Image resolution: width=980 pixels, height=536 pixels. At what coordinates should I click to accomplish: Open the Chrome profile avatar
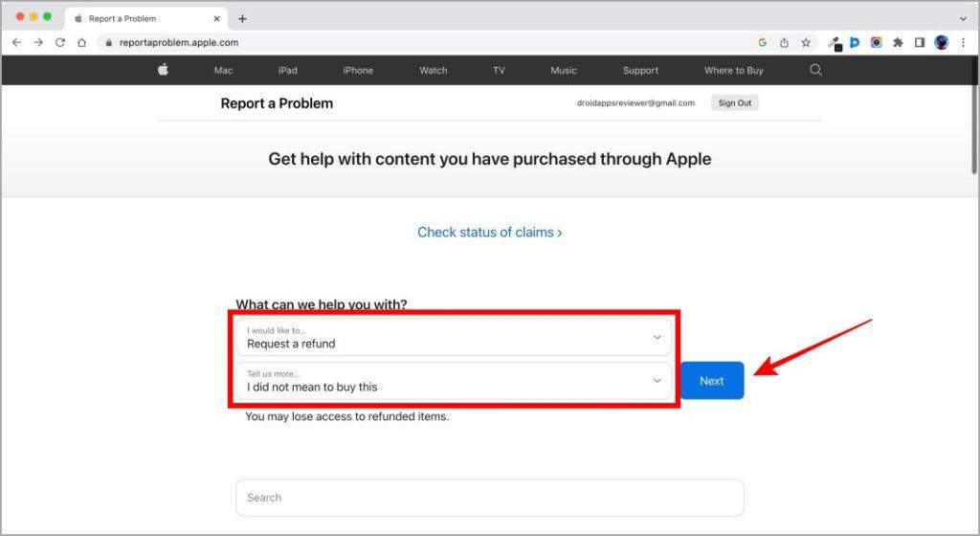tap(942, 42)
